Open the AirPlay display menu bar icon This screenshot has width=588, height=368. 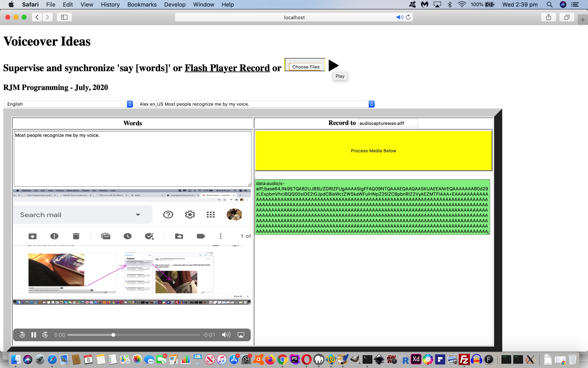click(x=437, y=4)
